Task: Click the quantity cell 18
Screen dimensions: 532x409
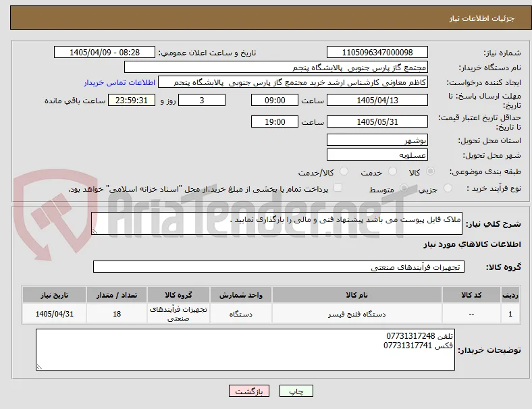Action: (x=117, y=314)
